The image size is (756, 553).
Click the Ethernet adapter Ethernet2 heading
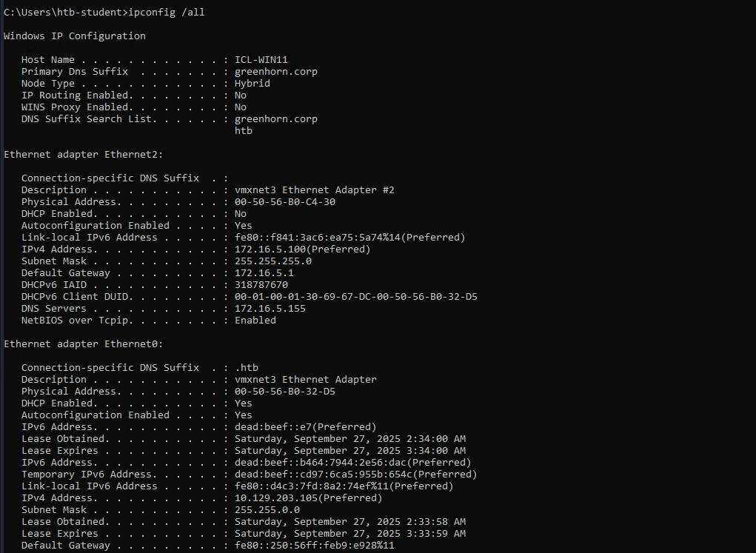pos(83,155)
